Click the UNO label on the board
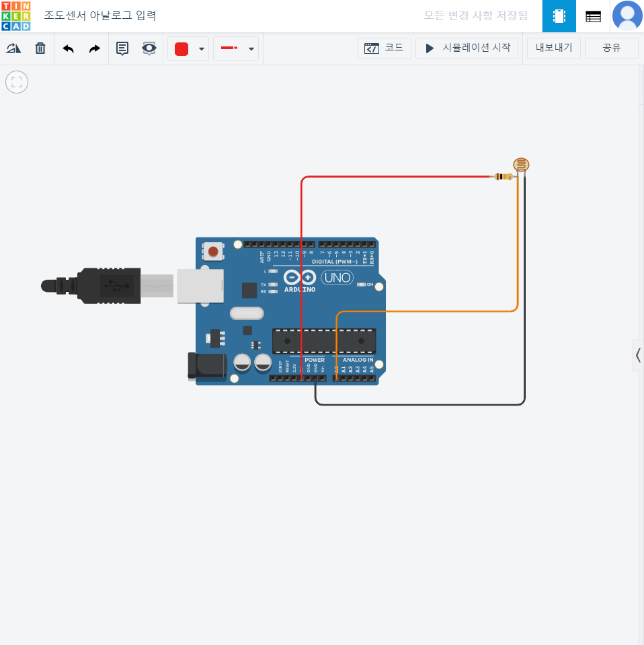This screenshot has width=644, height=645. point(337,278)
